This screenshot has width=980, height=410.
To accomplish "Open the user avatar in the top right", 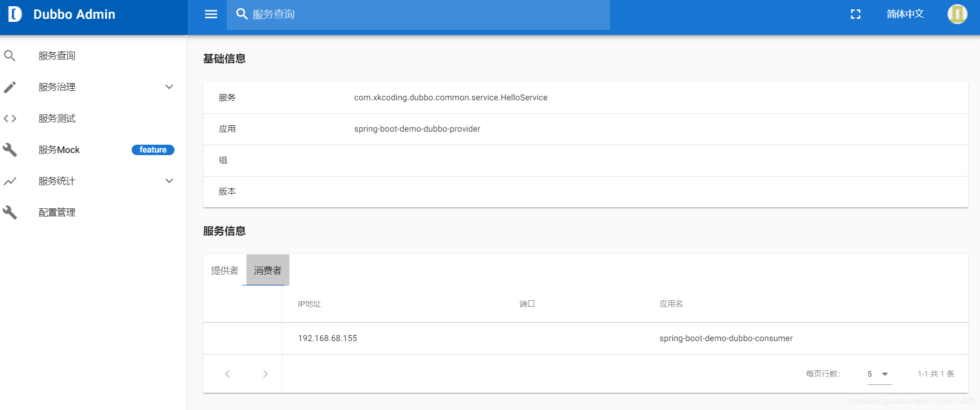I will 958,14.
